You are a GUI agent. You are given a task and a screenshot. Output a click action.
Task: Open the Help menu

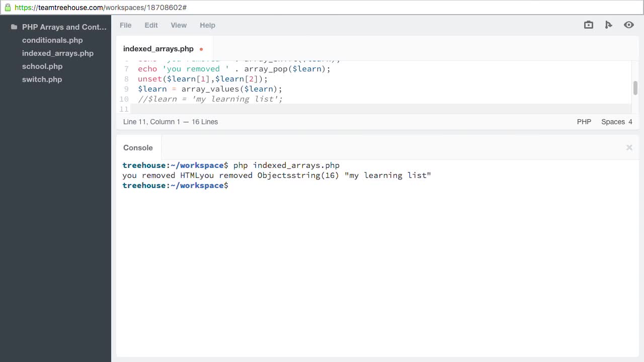[207, 25]
